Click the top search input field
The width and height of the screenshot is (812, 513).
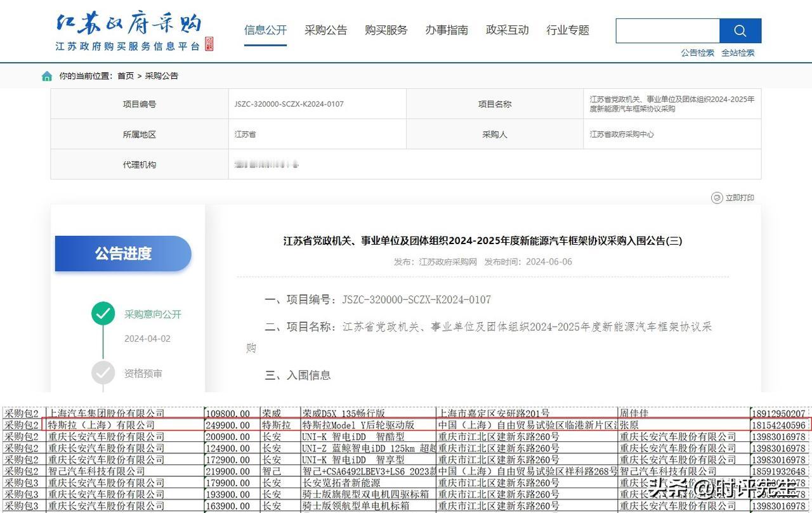(667, 30)
